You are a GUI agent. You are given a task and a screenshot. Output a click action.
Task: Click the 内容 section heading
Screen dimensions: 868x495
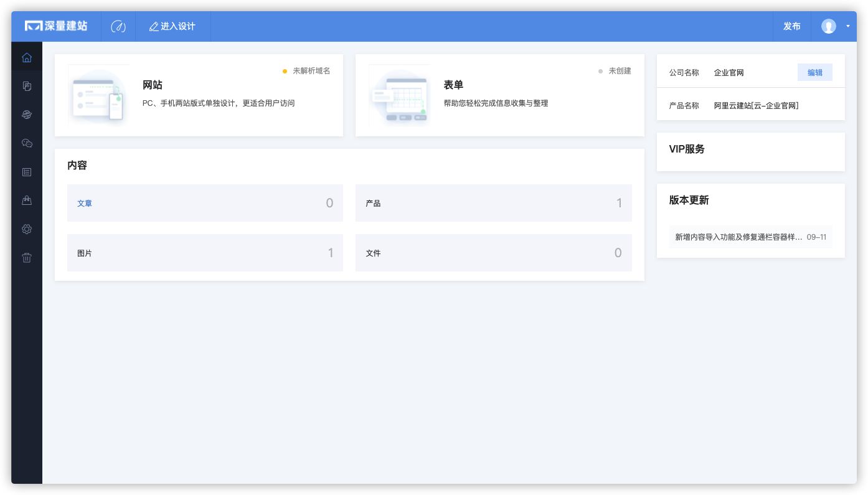click(77, 166)
